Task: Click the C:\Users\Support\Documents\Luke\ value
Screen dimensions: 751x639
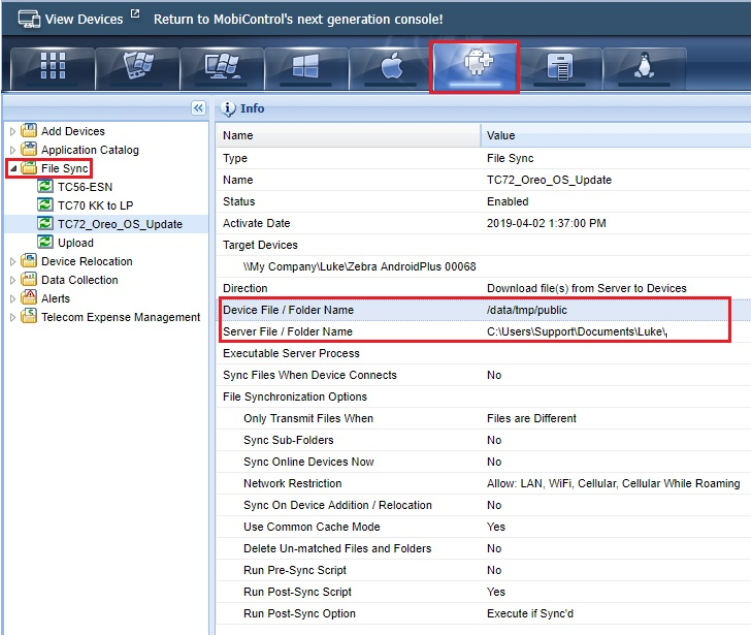Action: click(x=577, y=331)
